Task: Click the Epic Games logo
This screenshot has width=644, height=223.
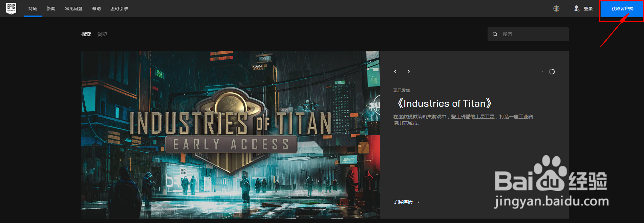Action: pos(11,8)
